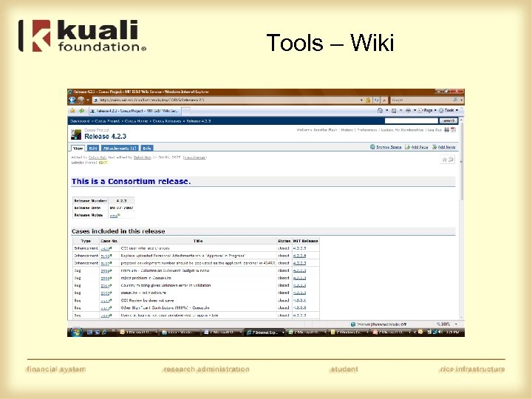Click the favourite star and watch icon box
Viewport: 532px width, 399px height.
[x=448, y=159]
